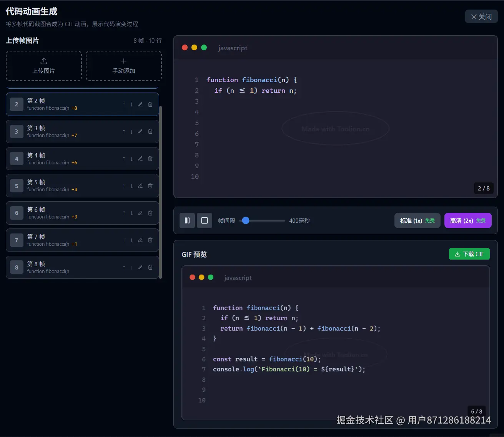The height and width of the screenshot is (437, 504).
Task: Stop the animation with square button
Action: [x=205, y=220]
